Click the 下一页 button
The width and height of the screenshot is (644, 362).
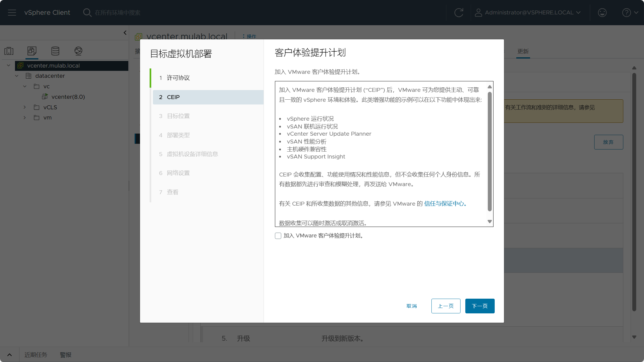480,306
